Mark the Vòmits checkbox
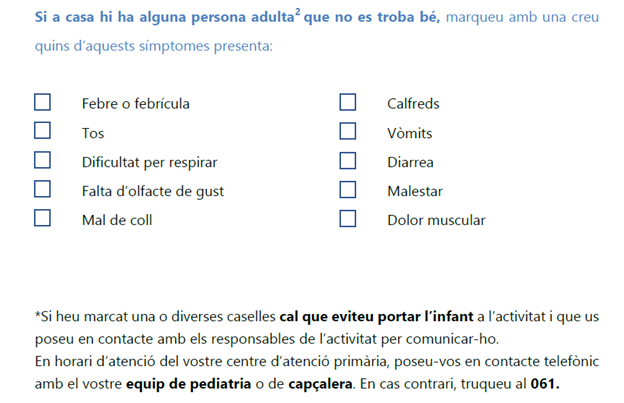 tap(347, 131)
